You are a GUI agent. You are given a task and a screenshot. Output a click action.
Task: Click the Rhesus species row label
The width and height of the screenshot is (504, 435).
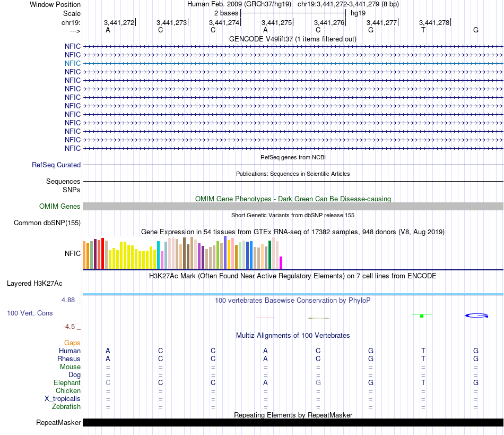[69, 359]
